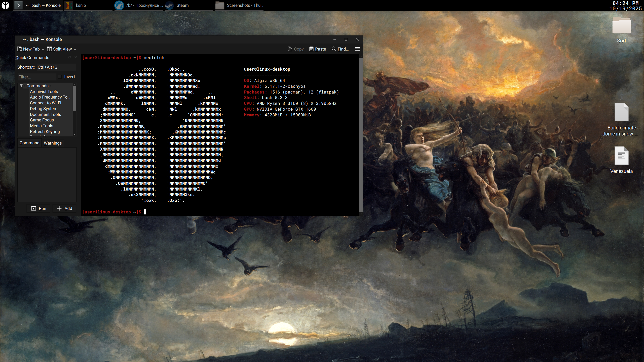644x362 pixels.
Task: Click the Copy icon in toolbar
Action: click(290, 49)
